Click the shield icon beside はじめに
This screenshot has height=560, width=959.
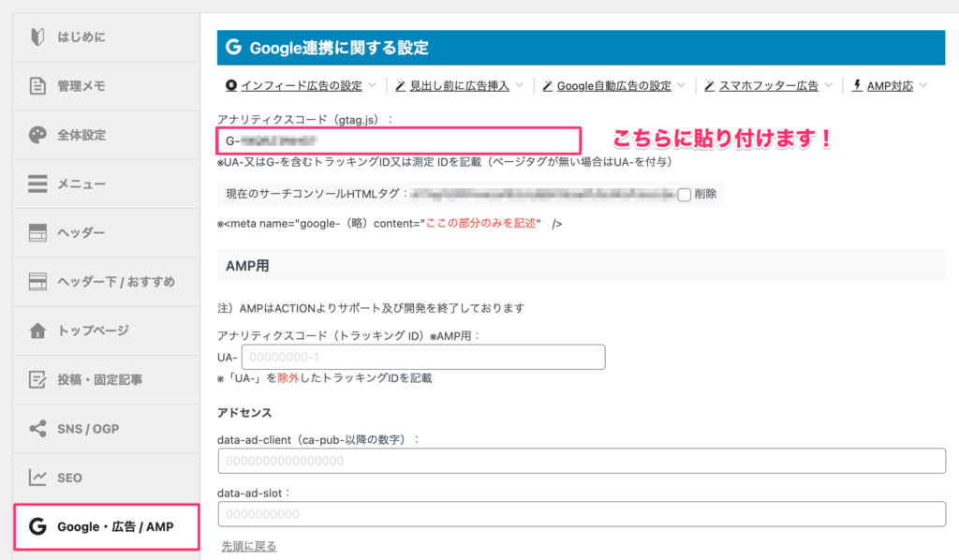coord(37,37)
